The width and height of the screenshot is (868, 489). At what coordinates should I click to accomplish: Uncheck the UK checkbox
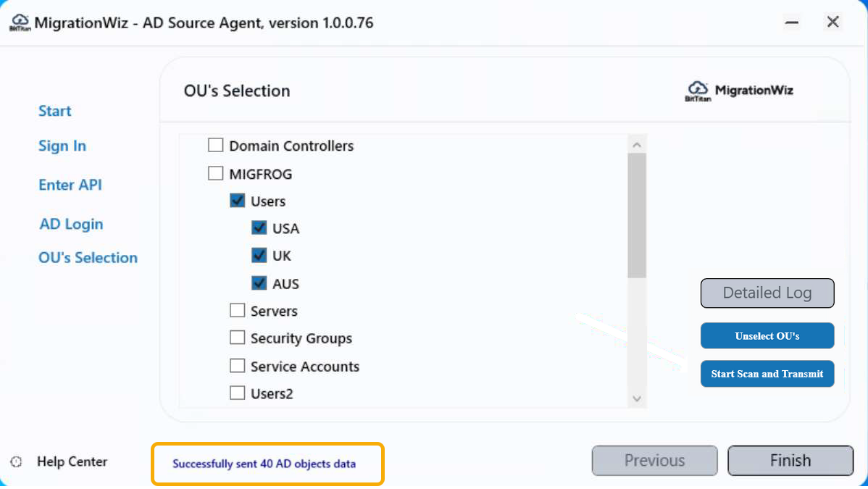tap(259, 255)
